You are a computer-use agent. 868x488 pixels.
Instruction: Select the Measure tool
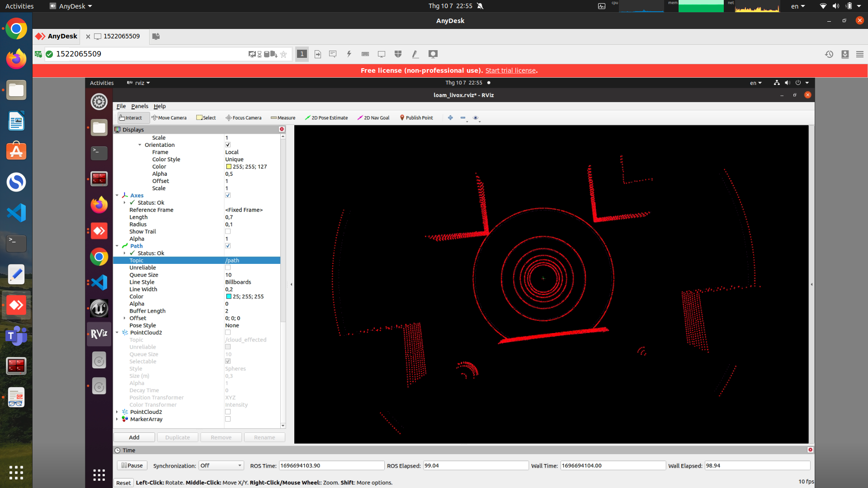pos(283,117)
